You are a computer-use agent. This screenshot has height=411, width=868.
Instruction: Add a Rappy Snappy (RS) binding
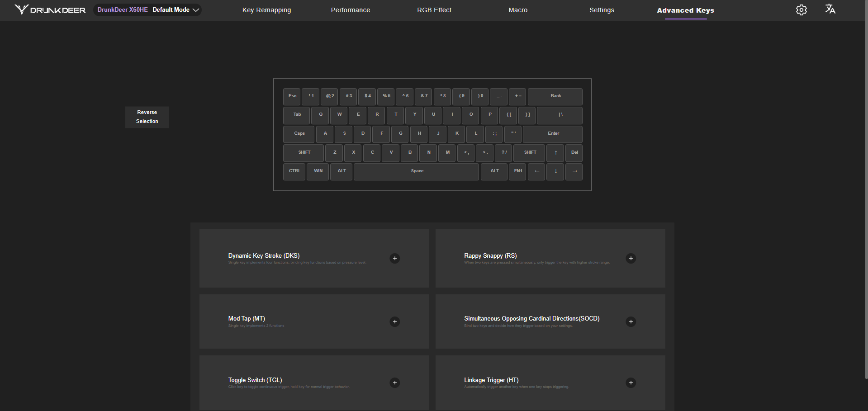tap(631, 259)
